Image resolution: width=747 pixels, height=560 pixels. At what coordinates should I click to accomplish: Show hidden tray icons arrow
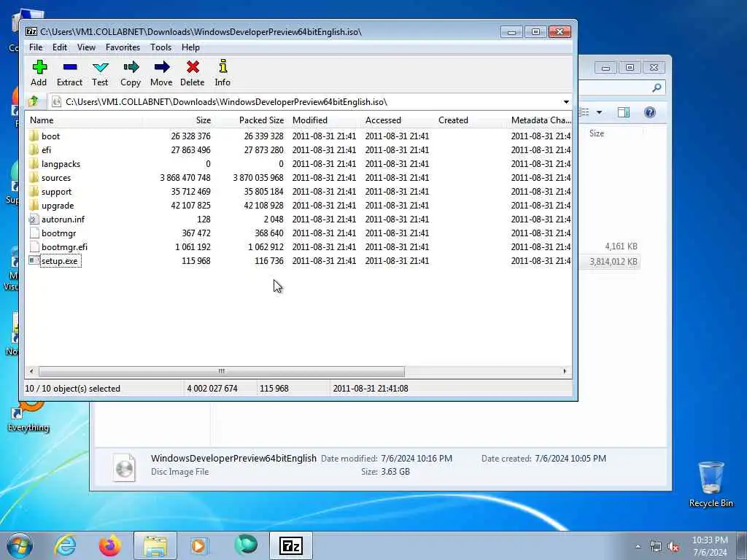(x=638, y=547)
